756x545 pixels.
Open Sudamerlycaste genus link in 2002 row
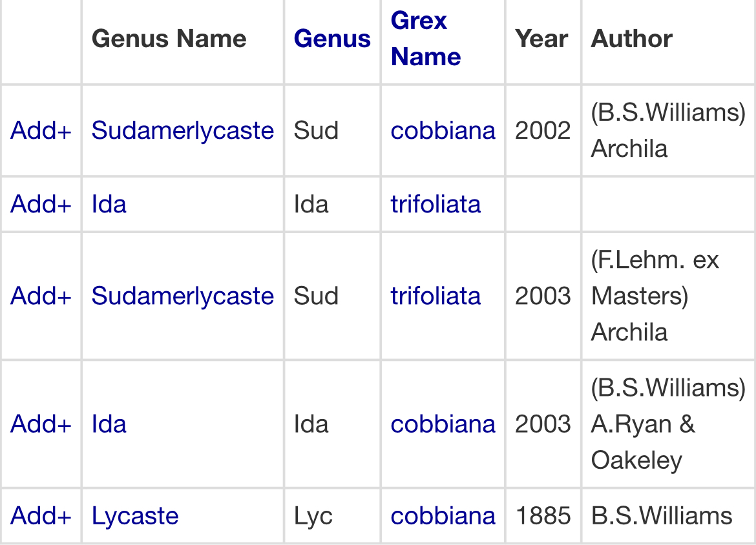point(182,130)
